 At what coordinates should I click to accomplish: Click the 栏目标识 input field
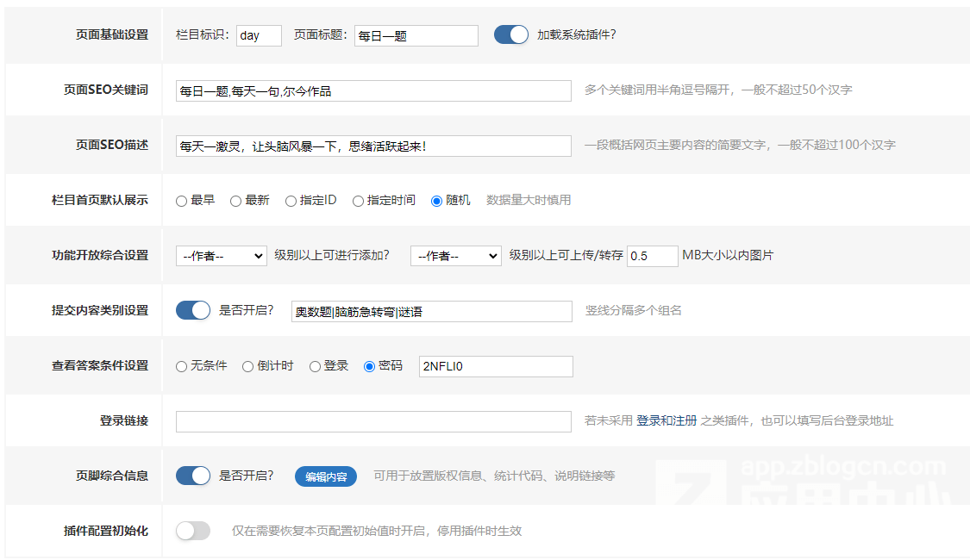[x=259, y=35]
